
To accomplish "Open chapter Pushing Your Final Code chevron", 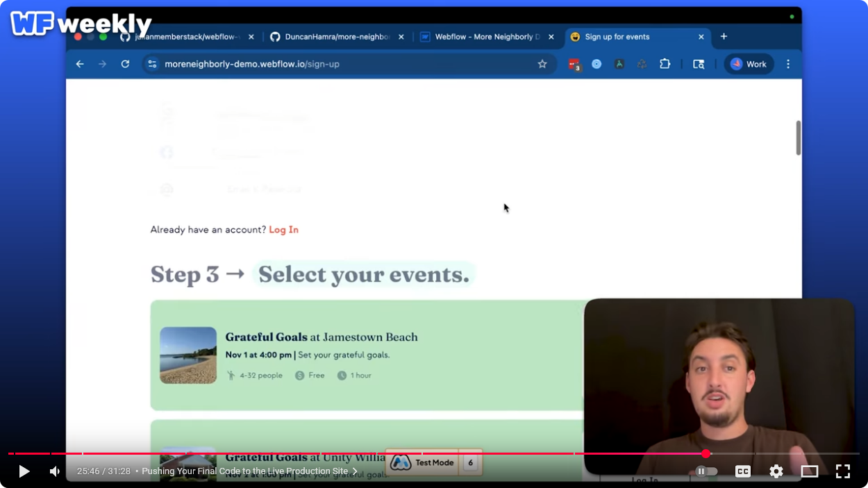I will pyautogui.click(x=355, y=471).
